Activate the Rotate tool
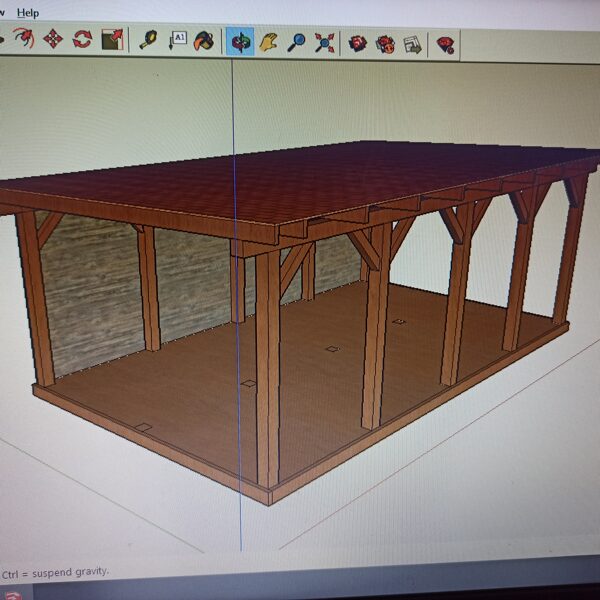Viewport: 600px width, 600px height. tap(82, 40)
